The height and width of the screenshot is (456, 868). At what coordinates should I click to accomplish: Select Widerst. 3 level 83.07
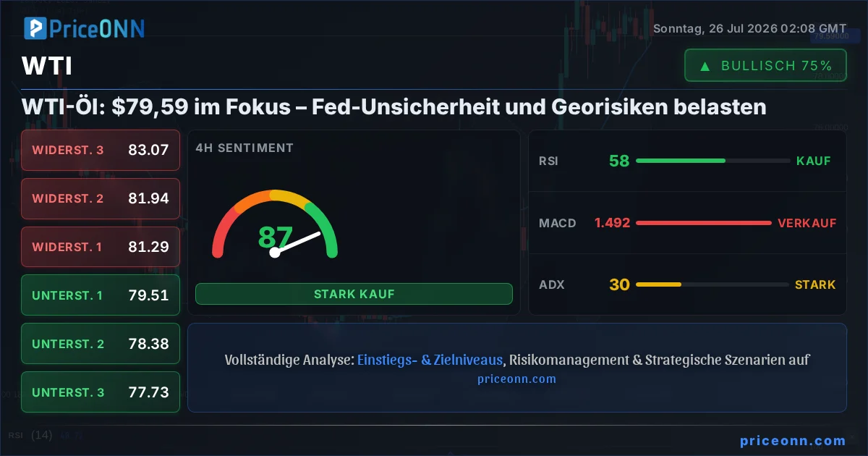[101, 150]
